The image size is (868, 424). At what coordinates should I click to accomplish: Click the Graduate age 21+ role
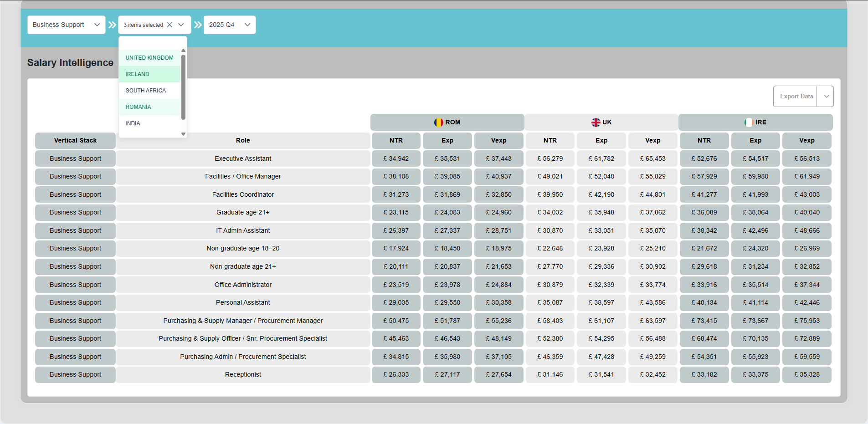coord(243,213)
